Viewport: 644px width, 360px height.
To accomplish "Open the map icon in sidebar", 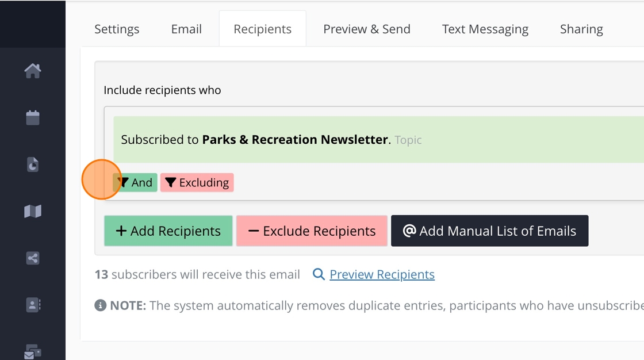I will (33, 212).
